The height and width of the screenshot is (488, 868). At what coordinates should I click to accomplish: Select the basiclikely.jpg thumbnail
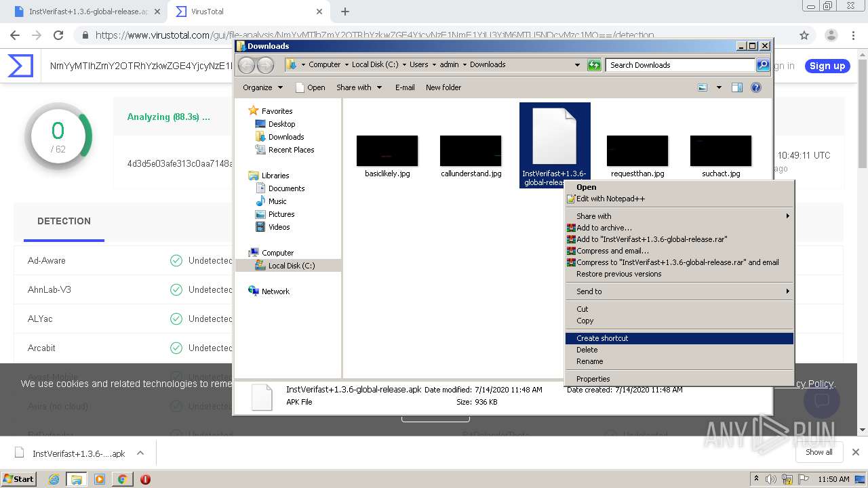(387, 150)
